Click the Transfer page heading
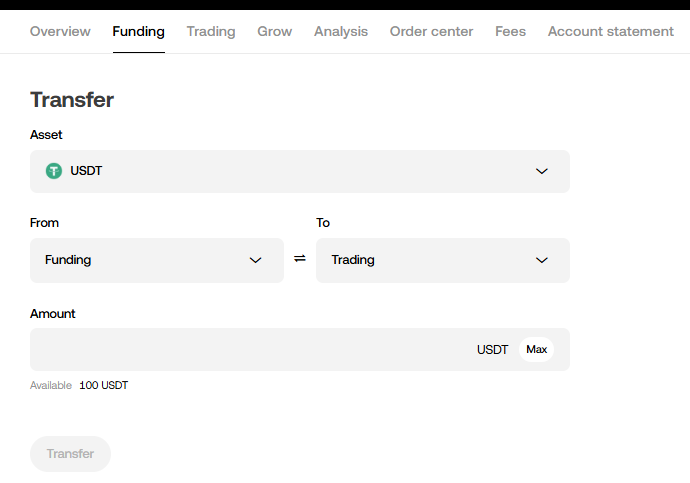This screenshot has height=483, width=690. (x=72, y=100)
